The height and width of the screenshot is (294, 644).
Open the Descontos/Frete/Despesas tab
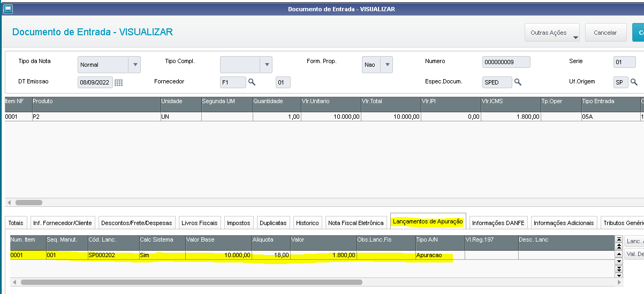[x=137, y=223]
